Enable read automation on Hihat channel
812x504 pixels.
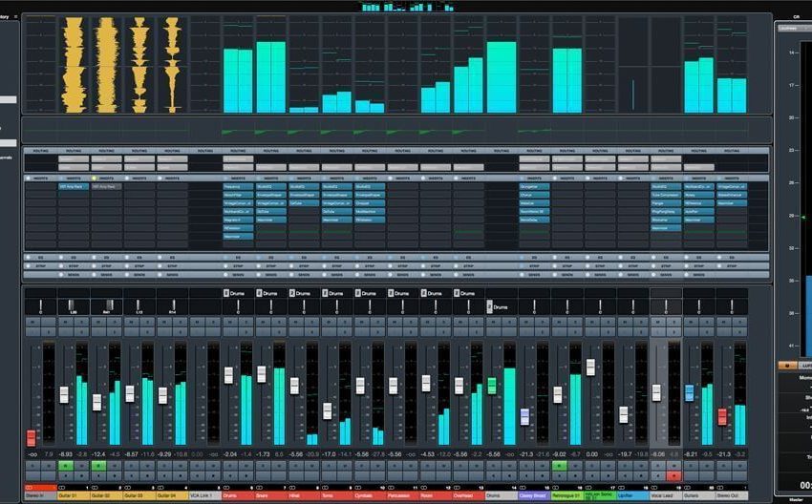pos(295,466)
